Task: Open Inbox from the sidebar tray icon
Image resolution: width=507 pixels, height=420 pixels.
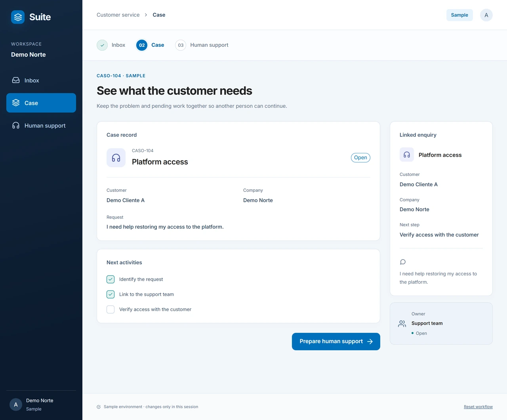Action: coord(16,80)
